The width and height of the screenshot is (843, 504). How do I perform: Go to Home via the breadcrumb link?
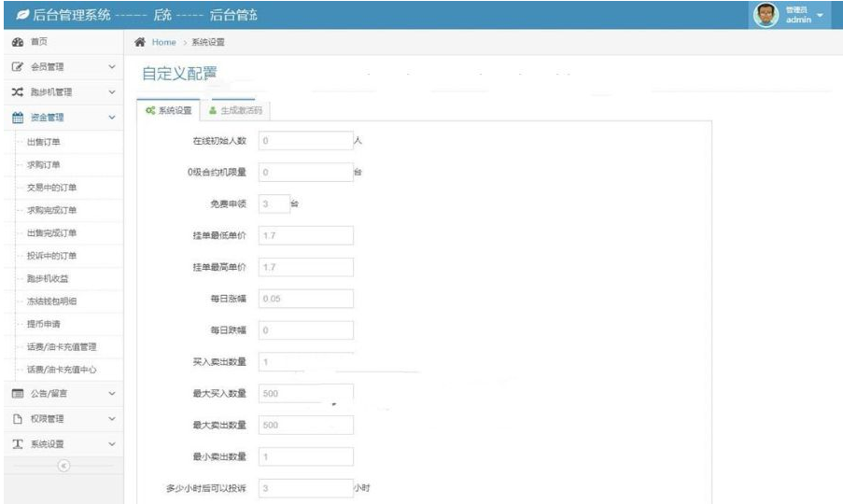pyautogui.click(x=162, y=43)
